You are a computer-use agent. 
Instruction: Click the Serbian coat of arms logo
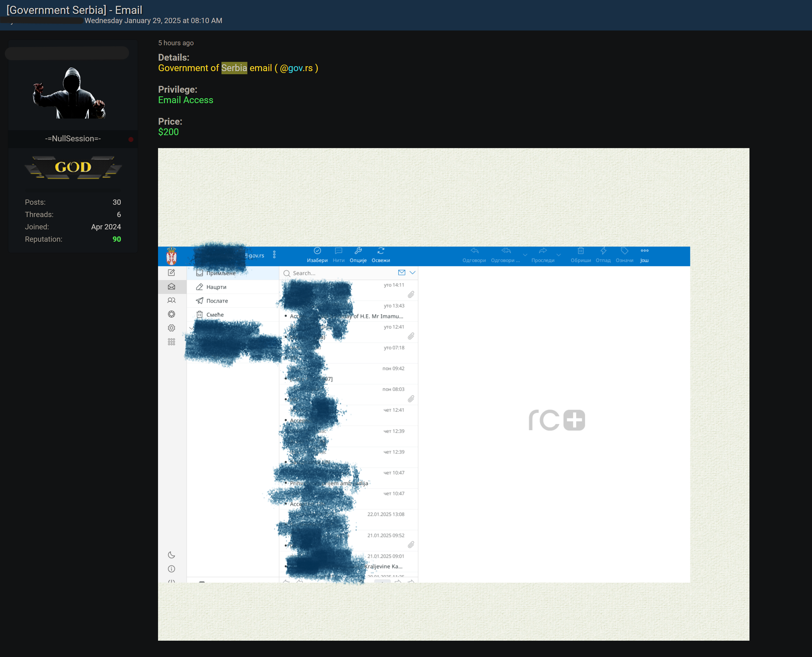click(172, 256)
